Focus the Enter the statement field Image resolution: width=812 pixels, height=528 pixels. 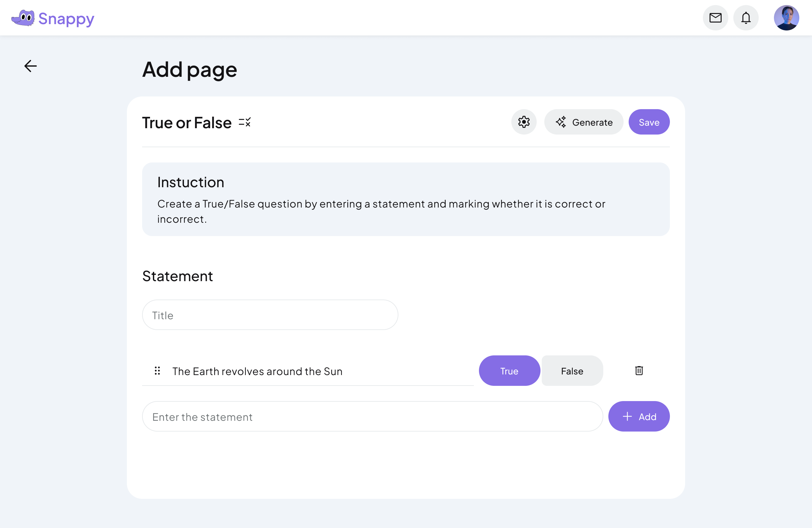coord(373,416)
